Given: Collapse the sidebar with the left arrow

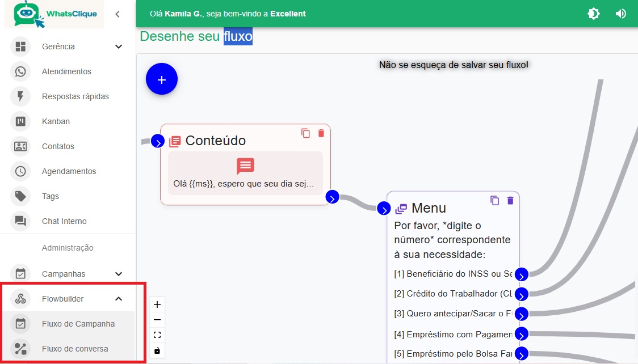Looking at the screenshot, I should tap(117, 14).
